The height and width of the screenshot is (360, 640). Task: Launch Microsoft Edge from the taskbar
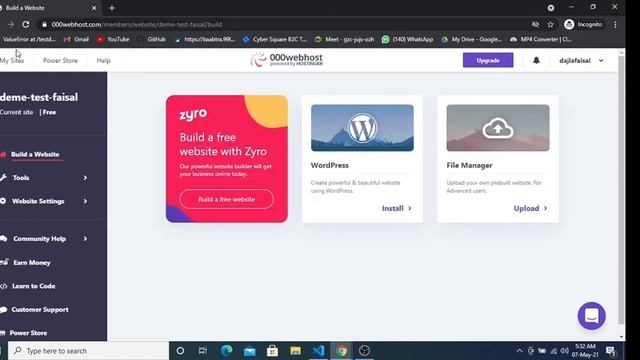click(227, 351)
